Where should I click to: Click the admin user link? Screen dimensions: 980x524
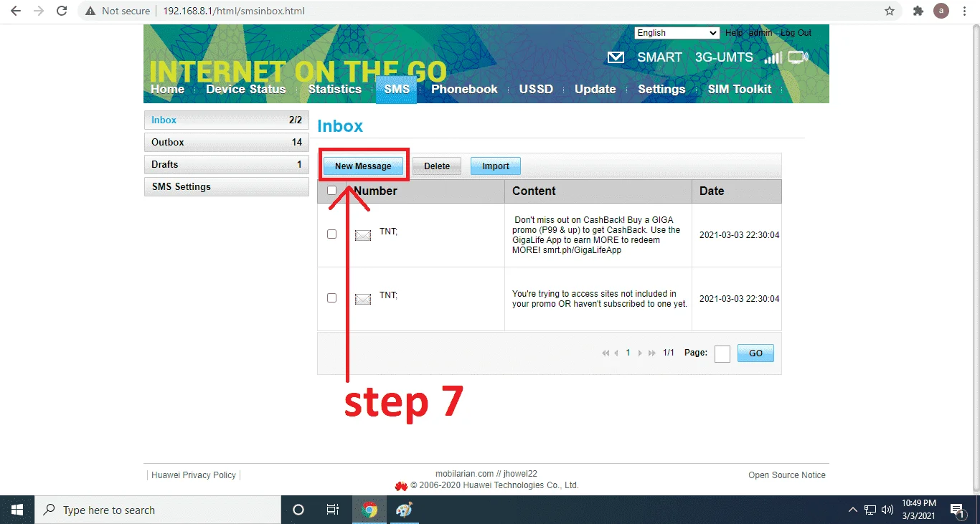[760, 33]
